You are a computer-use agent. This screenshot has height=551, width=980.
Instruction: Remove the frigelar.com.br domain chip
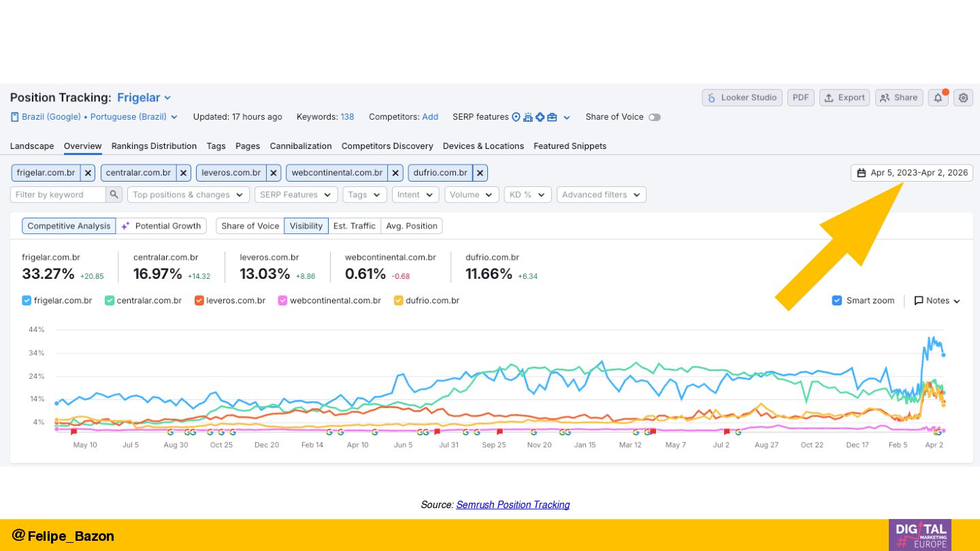tap(88, 173)
